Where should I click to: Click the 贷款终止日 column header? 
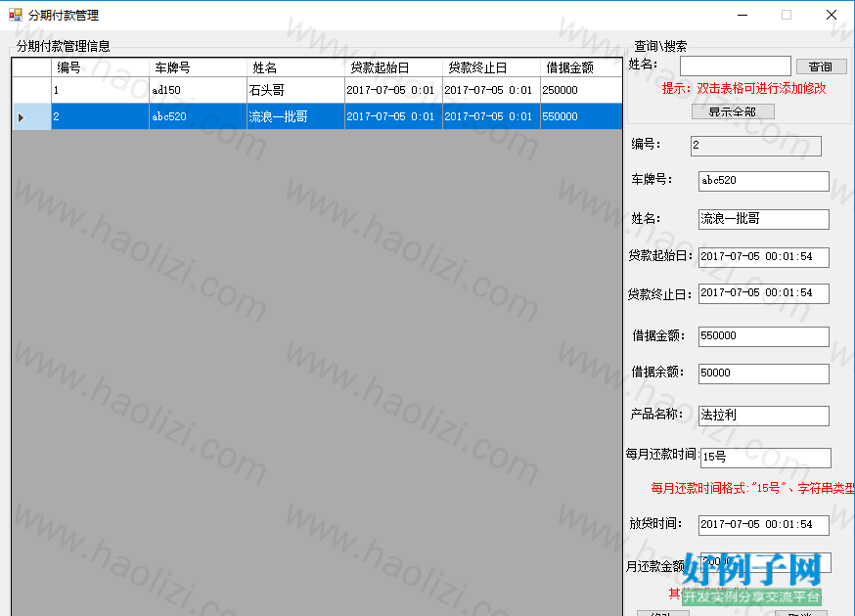pyautogui.click(x=491, y=67)
